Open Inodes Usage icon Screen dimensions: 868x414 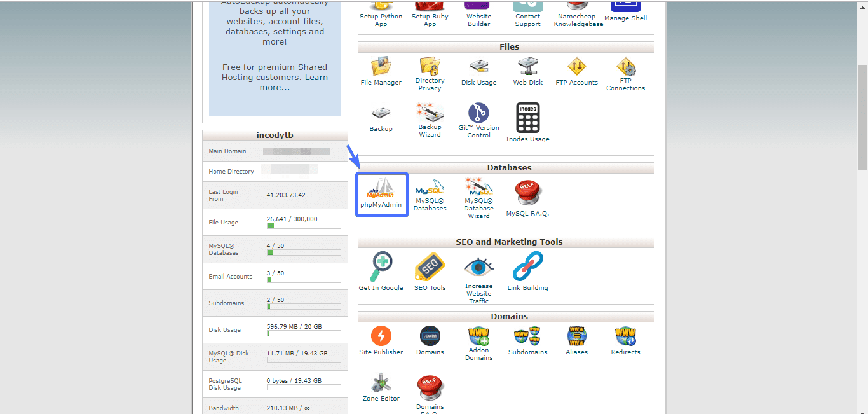tap(527, 122)
